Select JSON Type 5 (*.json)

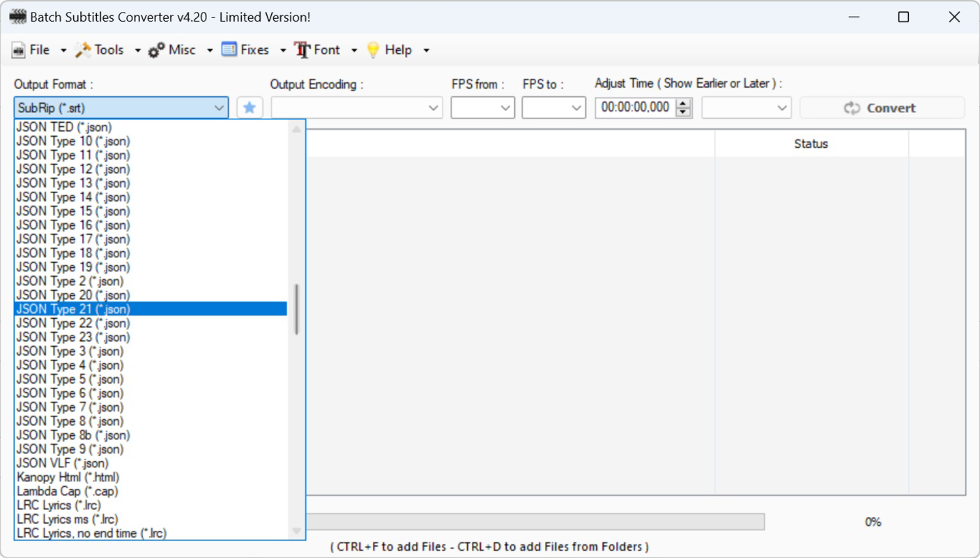click(x=151, y=379)
